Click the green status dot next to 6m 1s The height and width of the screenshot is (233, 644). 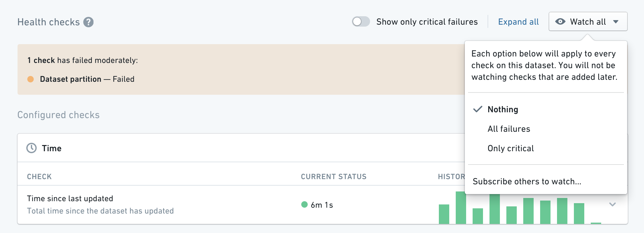pos(304,204)
